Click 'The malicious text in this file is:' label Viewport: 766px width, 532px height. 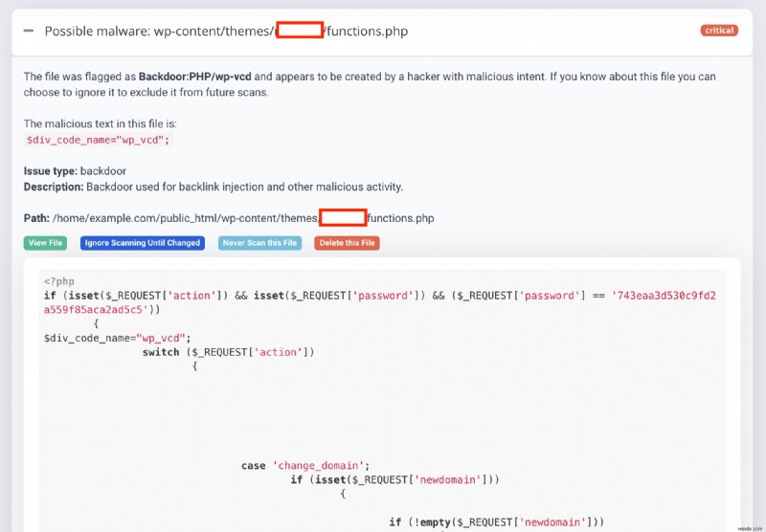point(101,124)
